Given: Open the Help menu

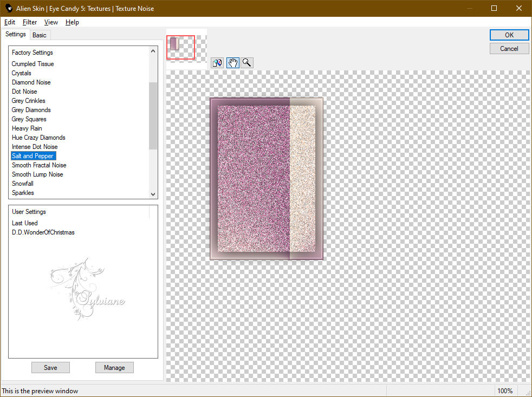Looking at the screenshot, I should (x=72, y=22).
